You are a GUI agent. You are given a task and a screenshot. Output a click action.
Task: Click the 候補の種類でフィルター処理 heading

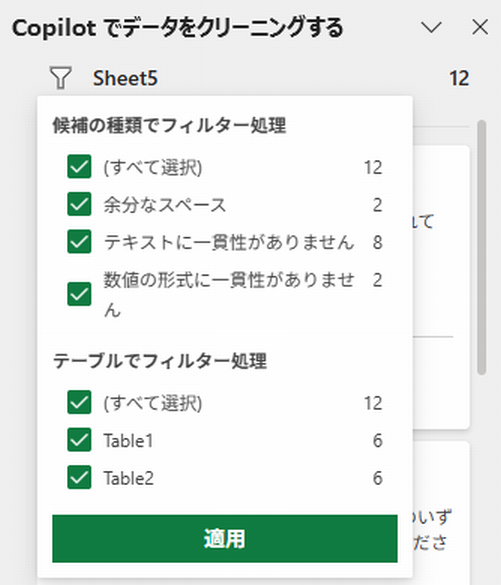point(169,125)
